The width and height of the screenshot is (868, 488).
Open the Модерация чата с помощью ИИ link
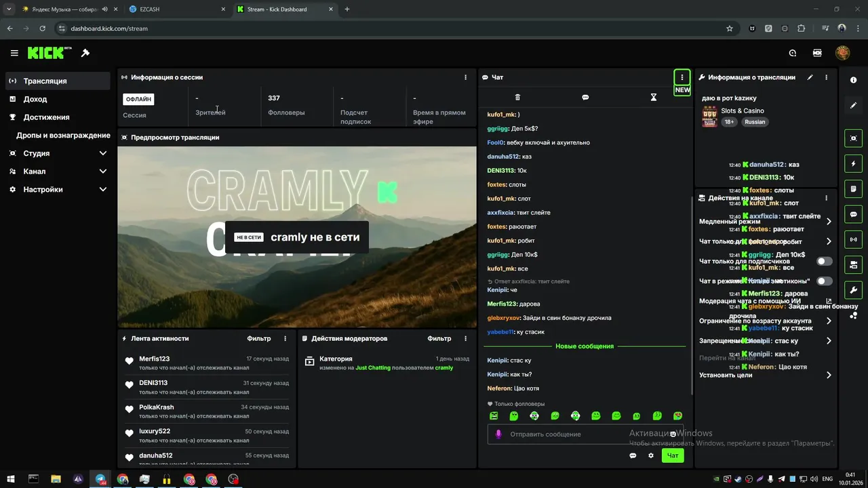pos(765,301)
